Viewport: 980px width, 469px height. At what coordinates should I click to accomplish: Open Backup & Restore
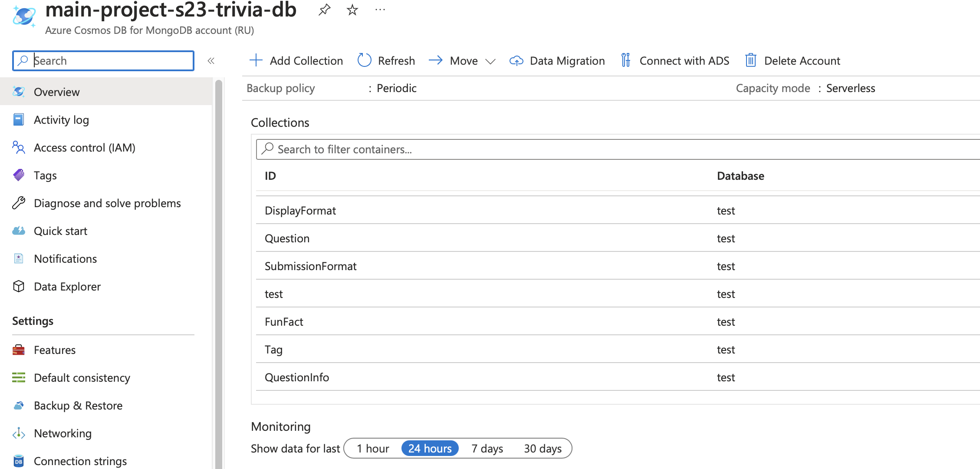(x=106, y=406)
